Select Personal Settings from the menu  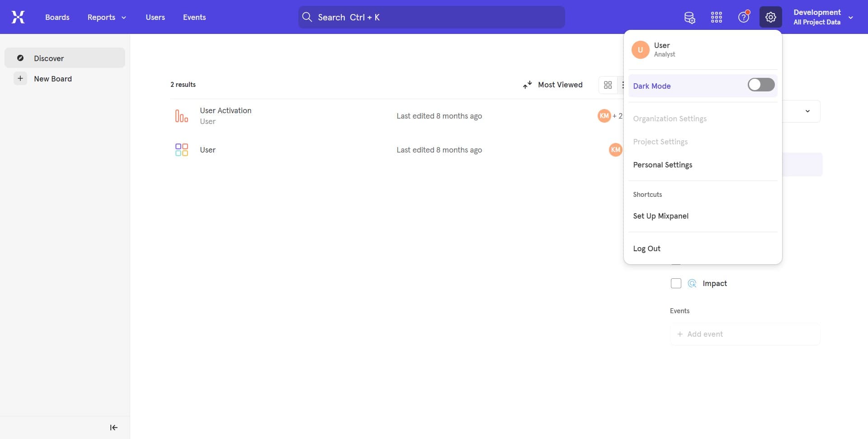662,165
